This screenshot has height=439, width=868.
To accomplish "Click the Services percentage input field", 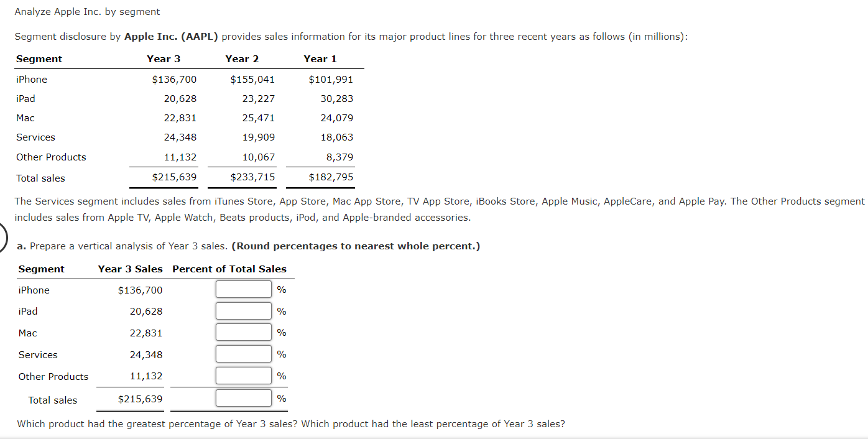I will click(x=243, y=354).
